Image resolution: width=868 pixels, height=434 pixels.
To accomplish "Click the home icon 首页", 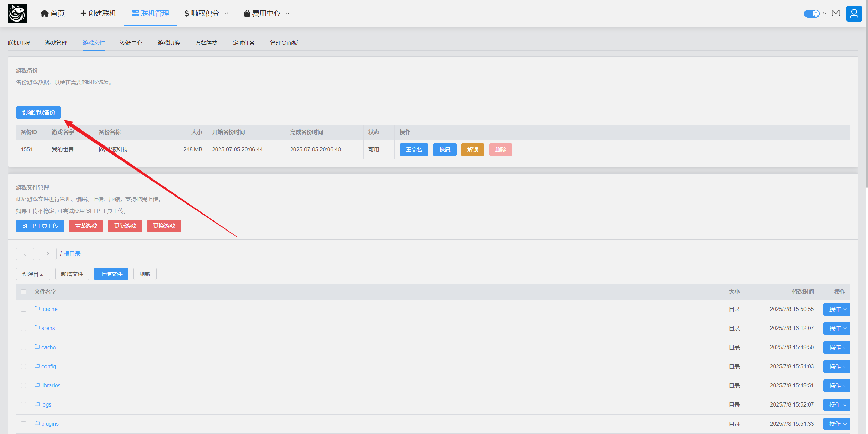I will click(44, 13).
